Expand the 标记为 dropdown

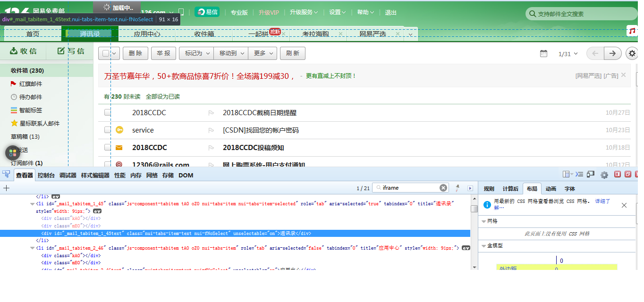pos(196,53)
